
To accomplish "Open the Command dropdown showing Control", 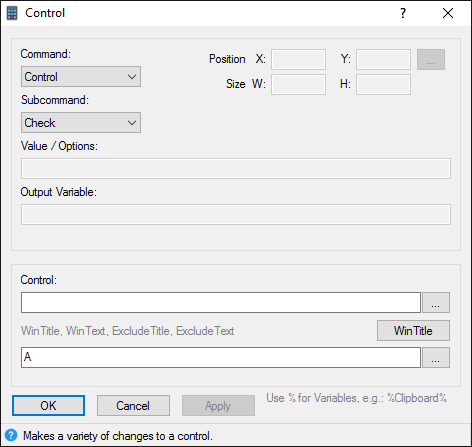I will 81,77.
